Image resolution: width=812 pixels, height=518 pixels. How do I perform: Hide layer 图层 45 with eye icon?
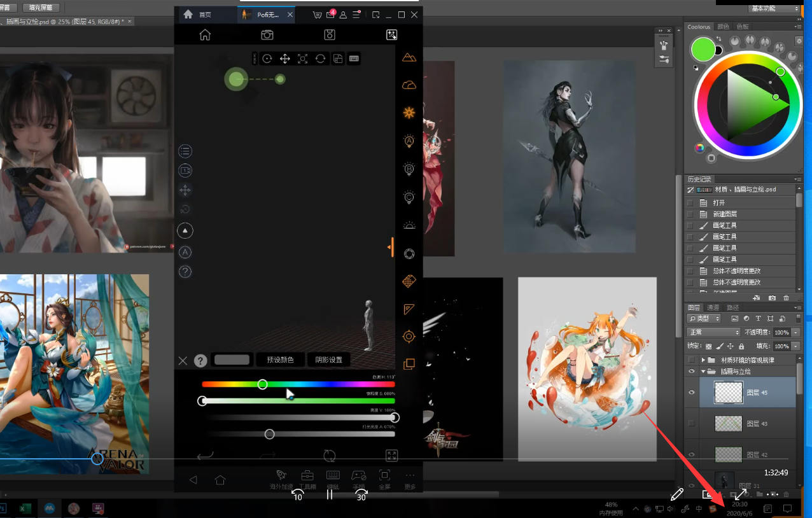[x=692, y=393]
